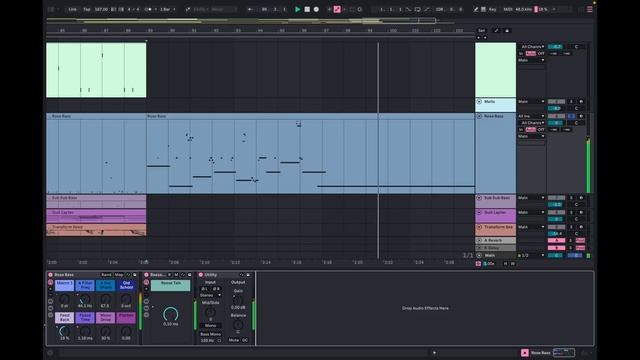This screenshot has height=360, width=640.
Task: Arm the Rose Bass track for recording
Action: [581, 116]
